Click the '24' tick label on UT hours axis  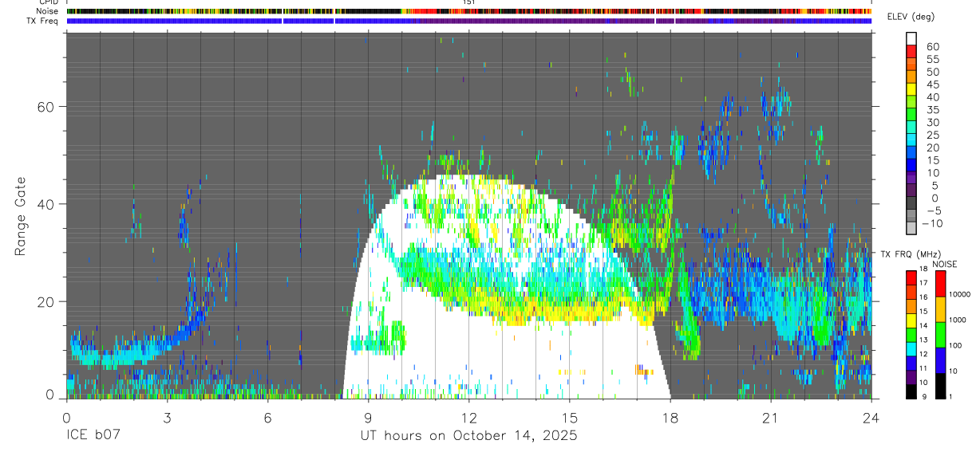[x=871, y=417]
